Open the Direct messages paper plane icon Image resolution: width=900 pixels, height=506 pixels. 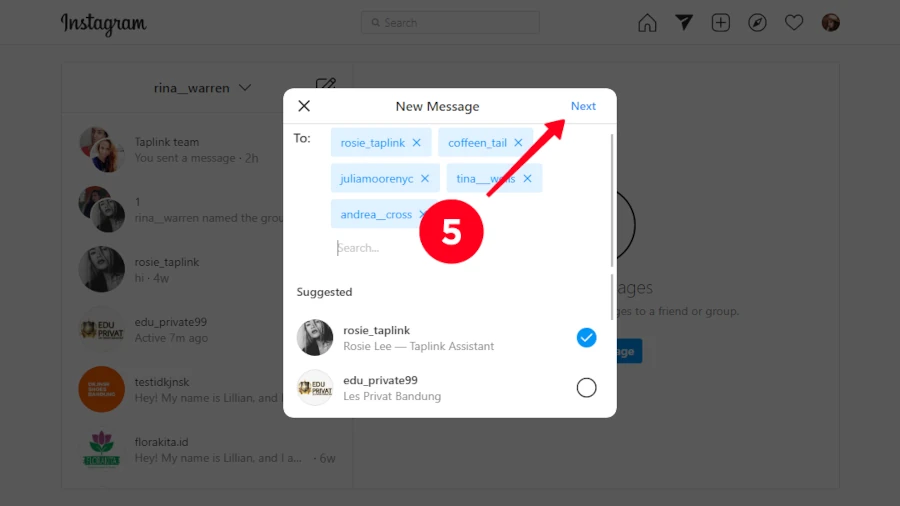[684, 22]
